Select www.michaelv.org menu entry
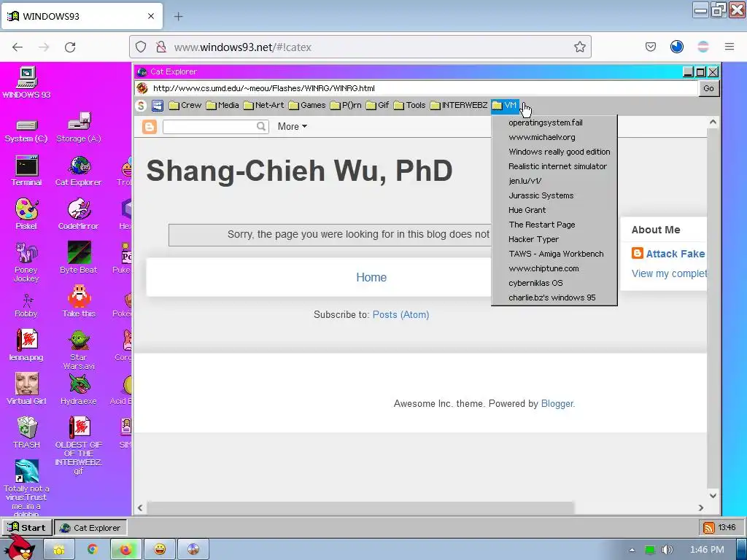This screenshot has width=747, height=560. click(x=554, y=137)
